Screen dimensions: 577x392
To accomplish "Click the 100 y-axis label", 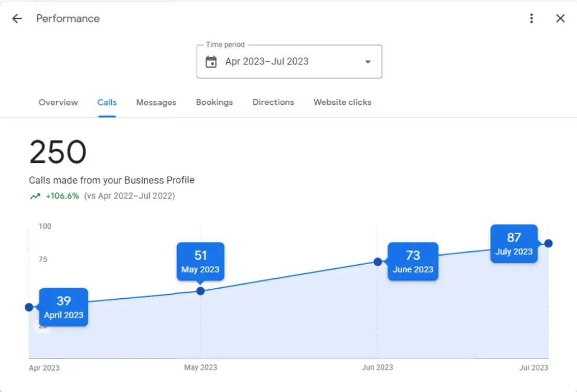I will click(x=45, y=226).
